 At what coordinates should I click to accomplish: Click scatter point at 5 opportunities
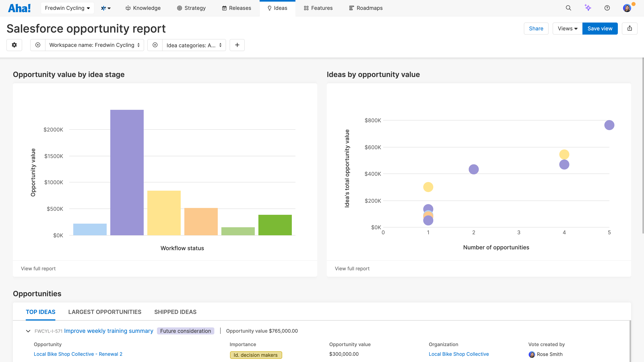pyautogui.click(x=609, y=125)
